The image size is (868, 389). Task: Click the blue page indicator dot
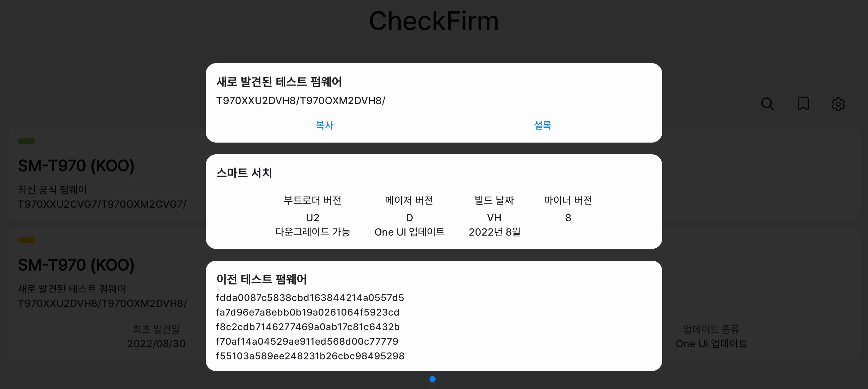432,379
